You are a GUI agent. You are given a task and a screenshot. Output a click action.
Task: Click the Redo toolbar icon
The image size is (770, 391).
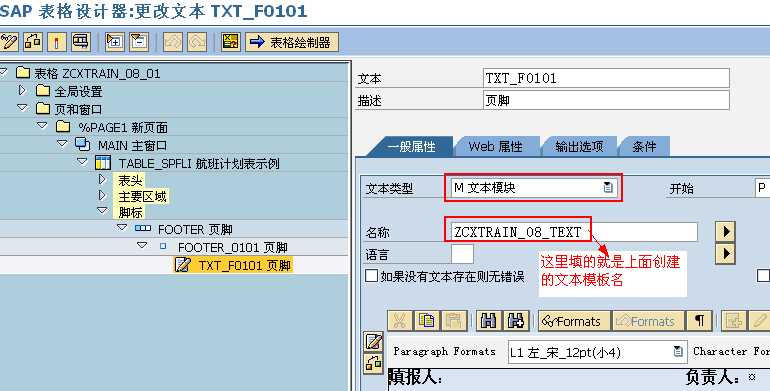click(197, 42)
